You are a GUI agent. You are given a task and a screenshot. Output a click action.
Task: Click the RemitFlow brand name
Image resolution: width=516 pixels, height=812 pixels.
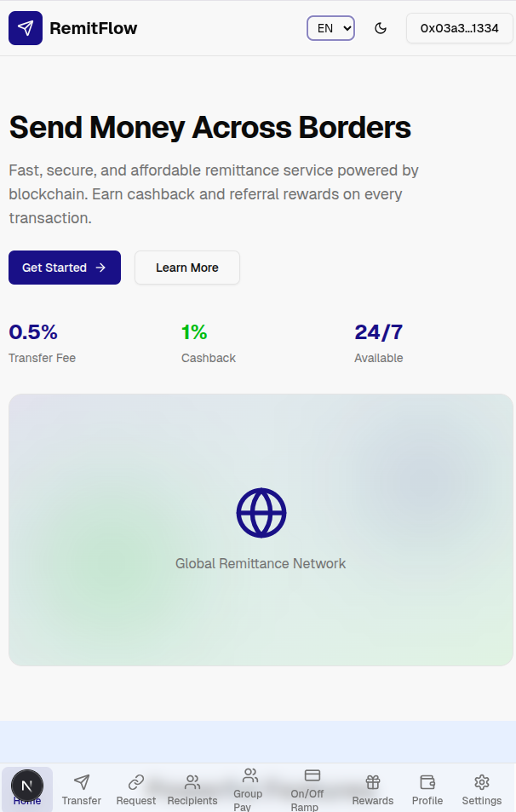[x=95, y=27]
